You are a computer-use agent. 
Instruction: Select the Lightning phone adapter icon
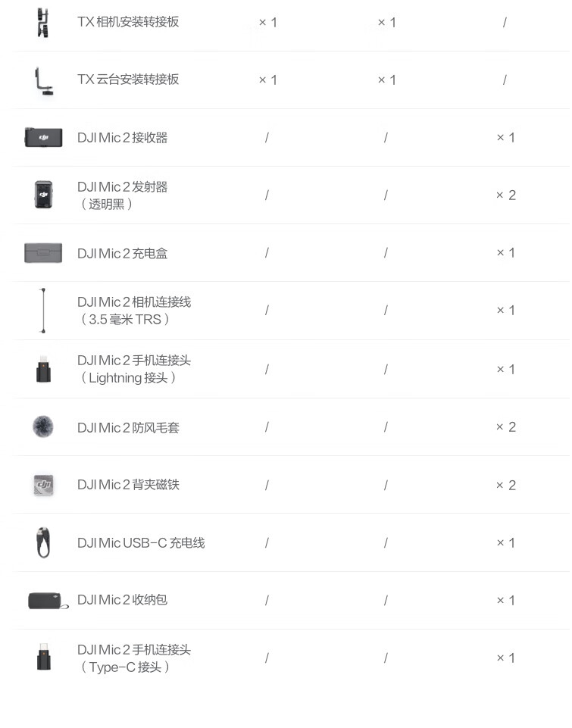(x=43, y=370)
